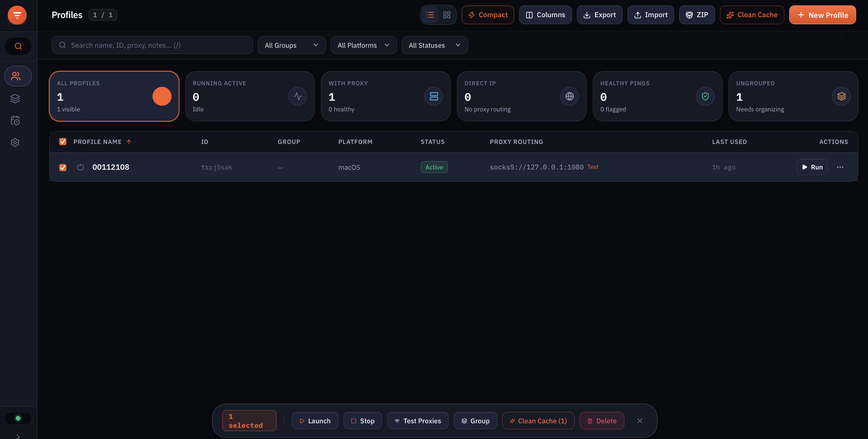Click the ZIP button
Image resolution: width=868 pixels, height=439 pixels.
pyautogui.click(x=697, y=15)
